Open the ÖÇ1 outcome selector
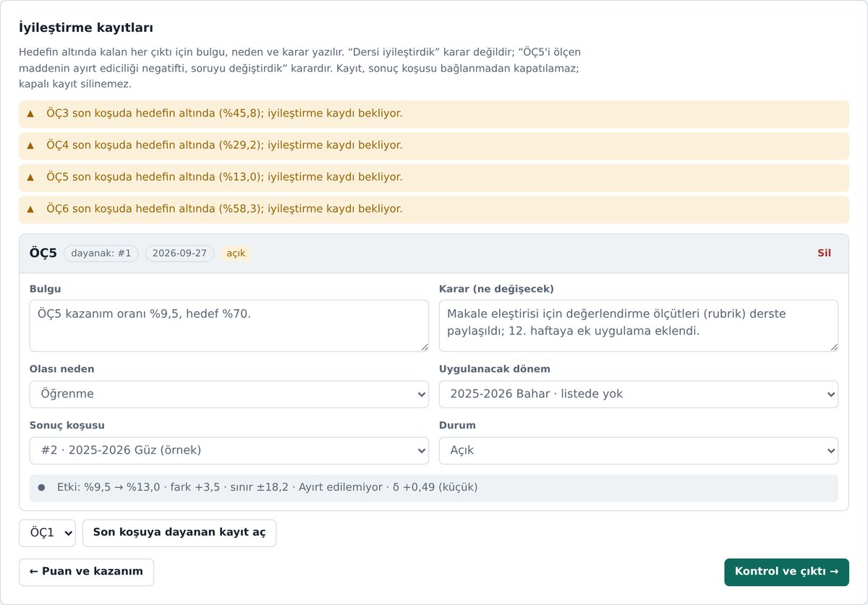This screenshot has width=868, height=605. (48, 533)
